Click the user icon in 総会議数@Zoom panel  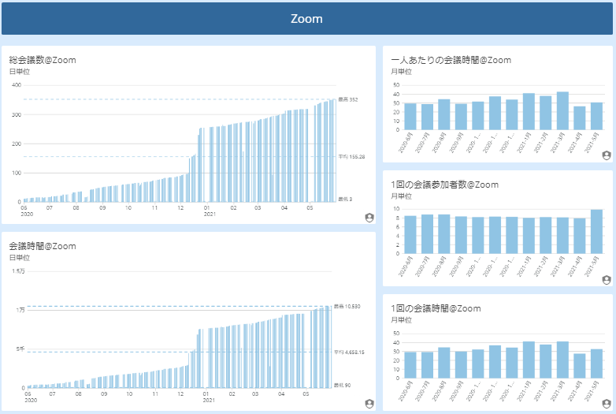tap(369, 217)
